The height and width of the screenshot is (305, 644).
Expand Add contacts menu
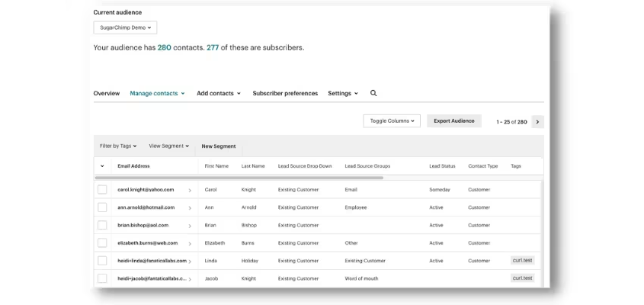[x=219, y=93]
